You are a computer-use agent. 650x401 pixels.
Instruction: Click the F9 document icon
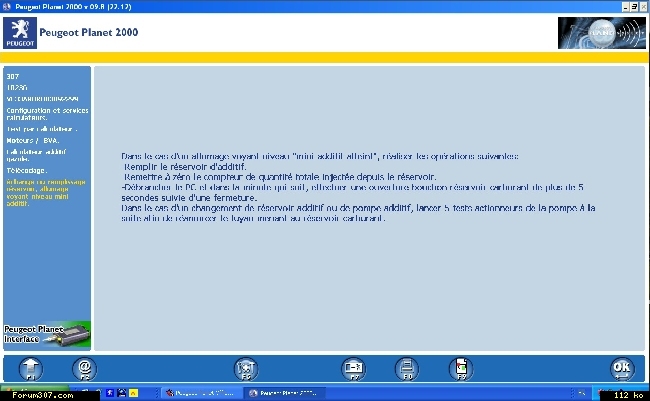pyautogui.click(x=461, y=368)
